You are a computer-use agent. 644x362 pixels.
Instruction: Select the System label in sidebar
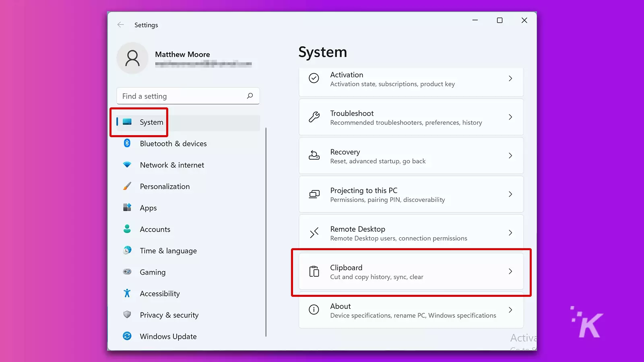[x=151, y=122]
